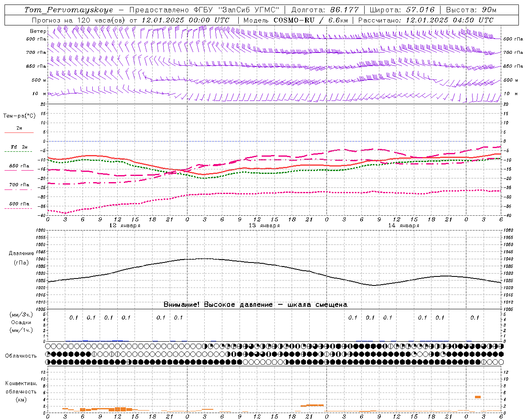Click the Td 2м legend entry
Viewport: 525px width, 420px height.
(19, 147)
